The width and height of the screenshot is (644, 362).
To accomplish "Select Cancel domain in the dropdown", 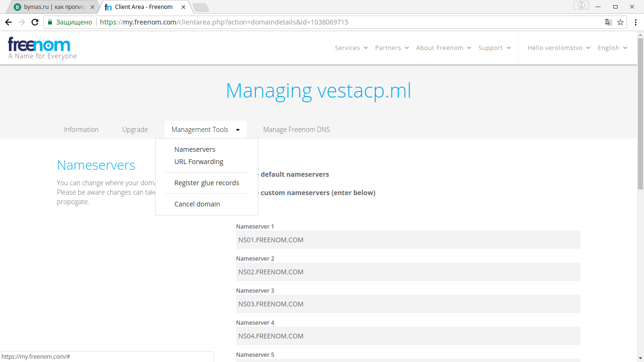I will (x=197, y=204).
